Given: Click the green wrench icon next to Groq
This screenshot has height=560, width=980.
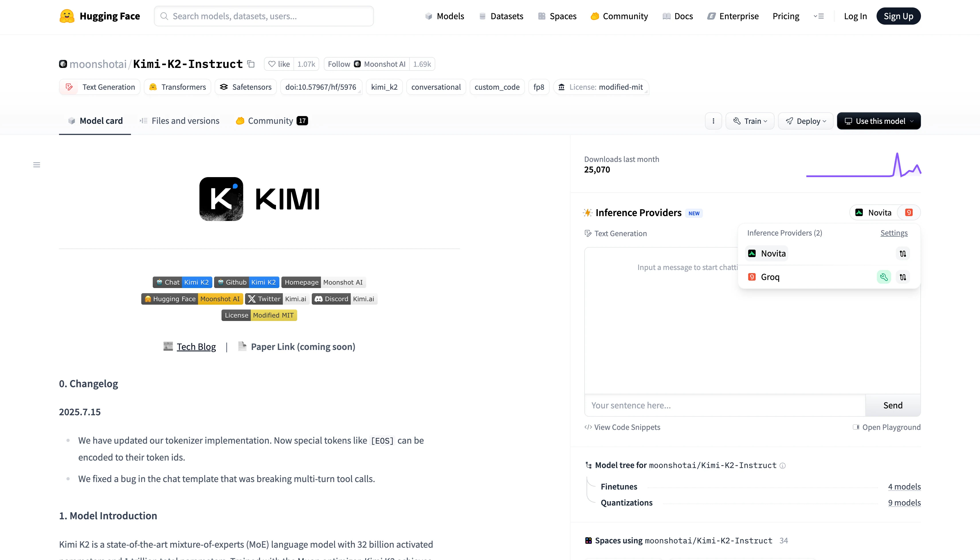Looking at the screenshot, I should click(x=884, y=277).
